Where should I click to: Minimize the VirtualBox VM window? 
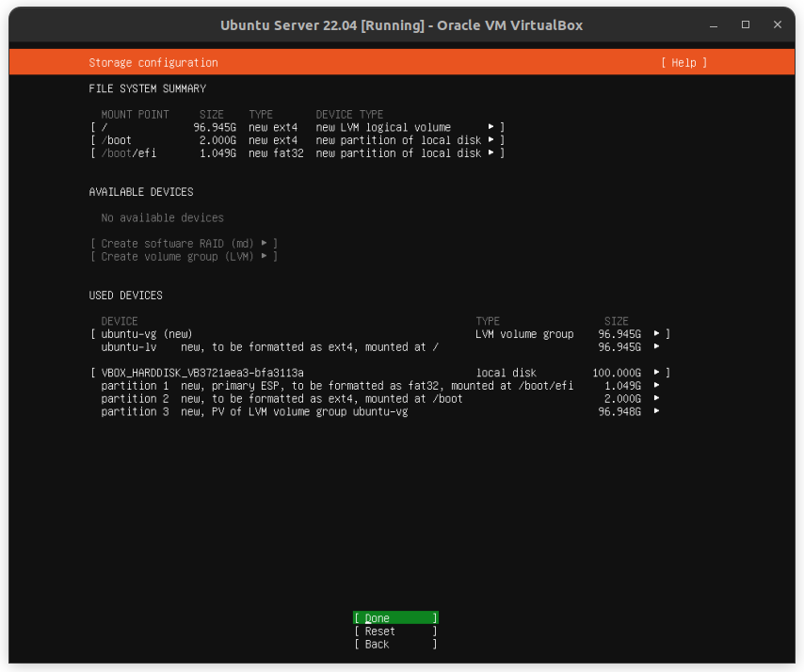click(x=714, y=25)
